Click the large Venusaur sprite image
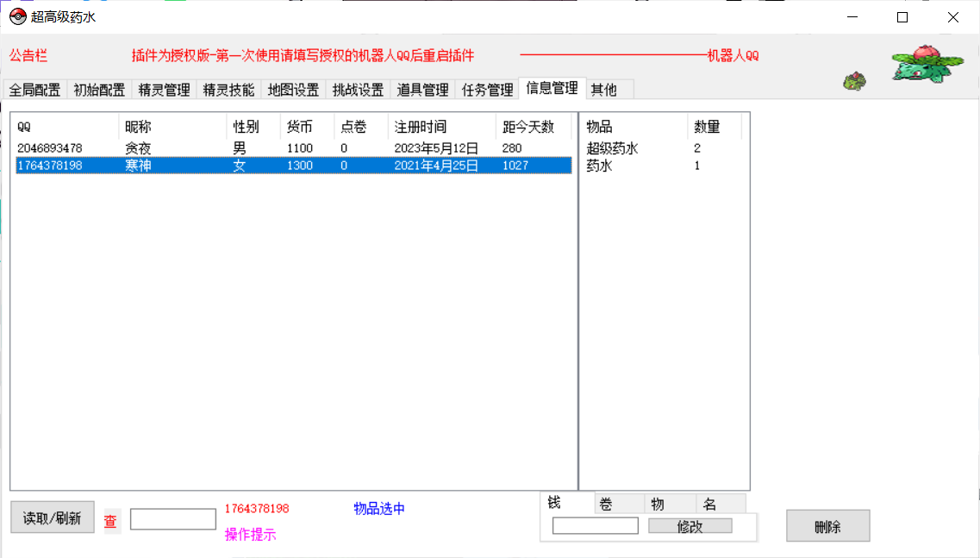980x558 pixels. [x=927, y=64]
